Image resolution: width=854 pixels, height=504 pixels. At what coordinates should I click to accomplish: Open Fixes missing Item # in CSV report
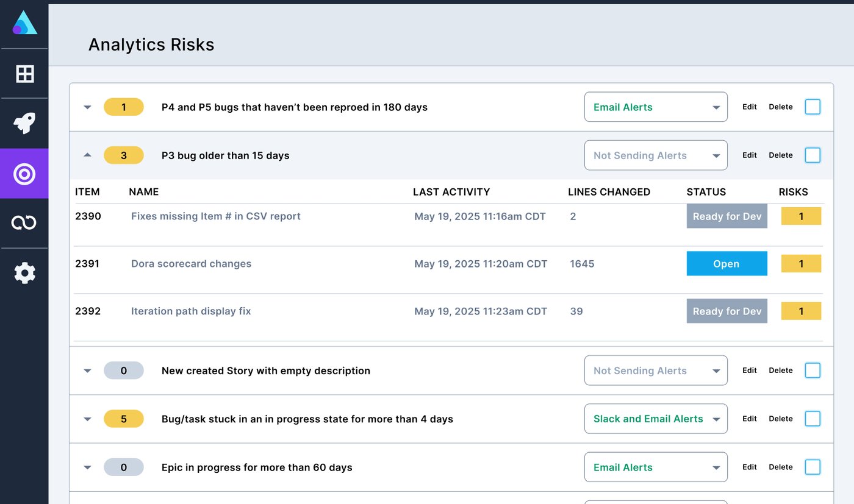[x=216, y=216]
